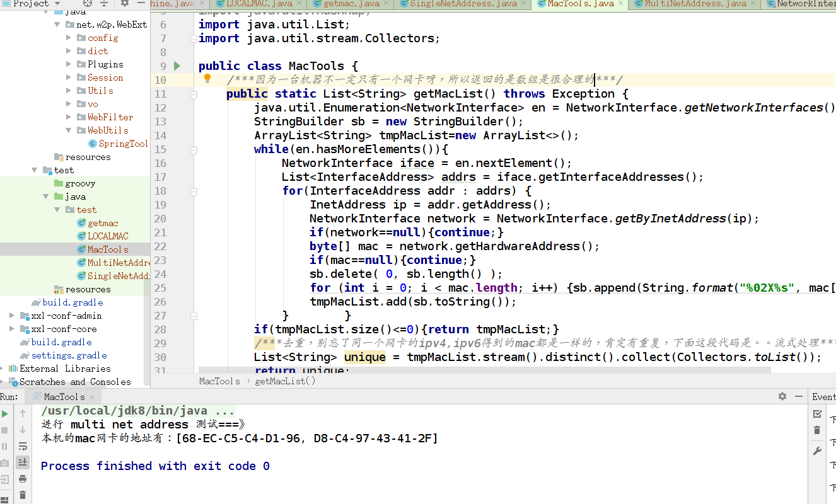Close the LOCALMAC.java tab
836x504 pixels.
[298, 4]
